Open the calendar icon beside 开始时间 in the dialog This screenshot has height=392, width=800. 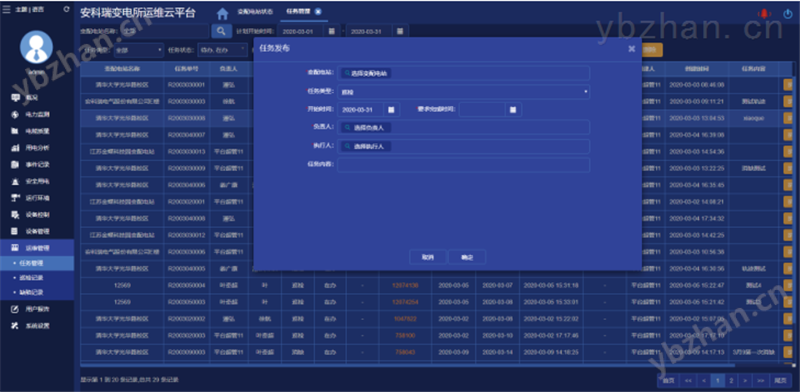391,110
